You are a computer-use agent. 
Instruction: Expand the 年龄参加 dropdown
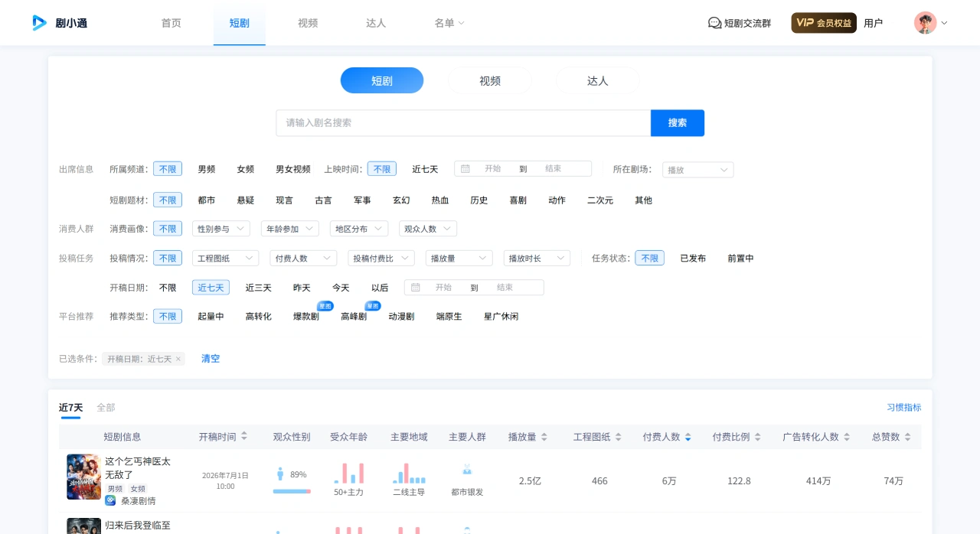coord(290,229)
